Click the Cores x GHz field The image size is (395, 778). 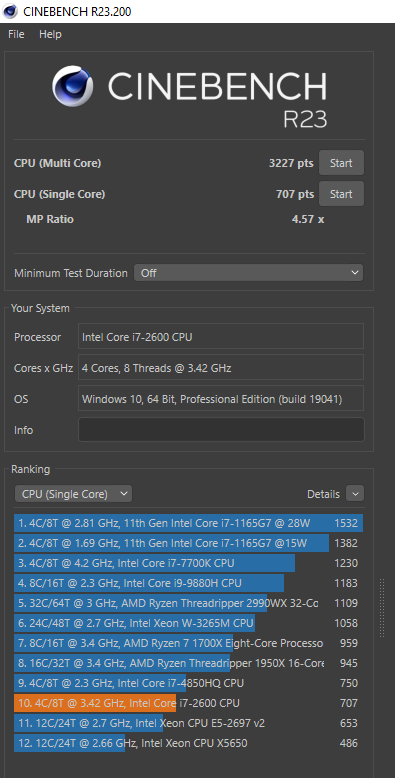[221, 368]
